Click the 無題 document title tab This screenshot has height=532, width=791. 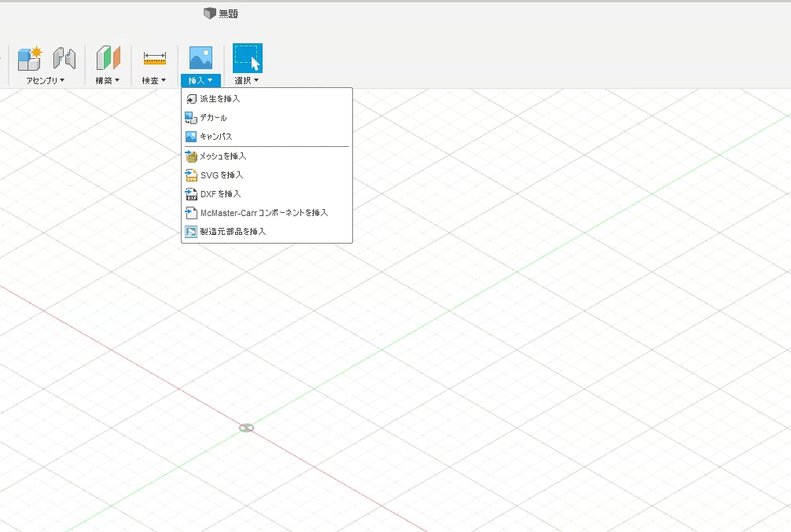tap(221, 13)
